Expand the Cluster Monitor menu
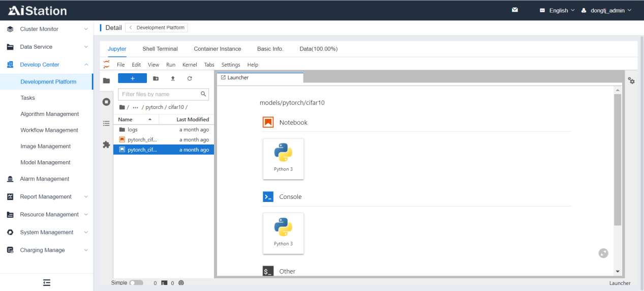Viewport: 644px width, 291px height. click(x=47, y=29)
